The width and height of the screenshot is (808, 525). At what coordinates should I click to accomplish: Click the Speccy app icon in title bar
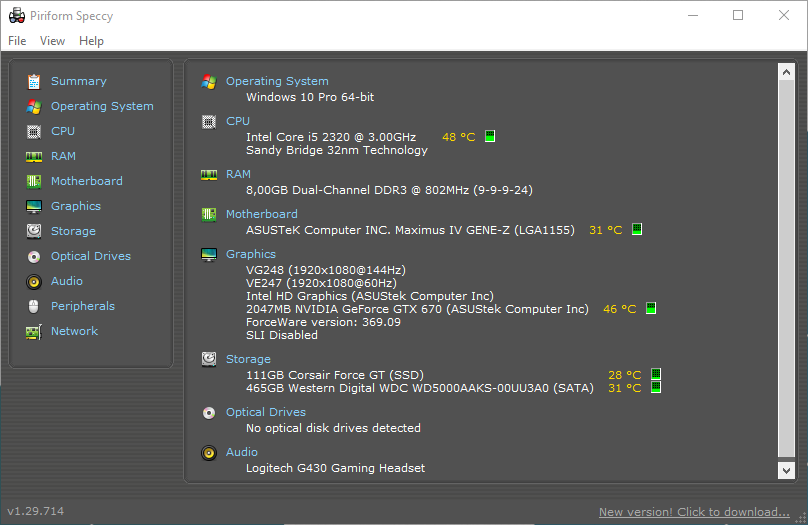(17, 15)
